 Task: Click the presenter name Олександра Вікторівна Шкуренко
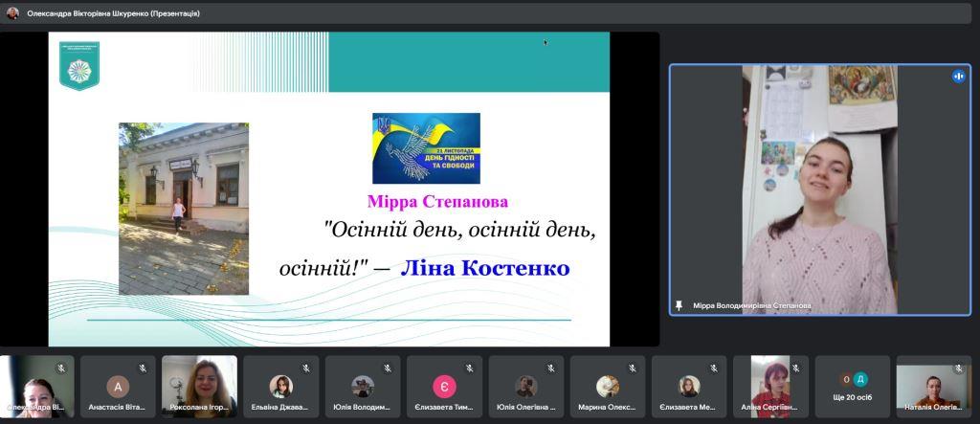[113, 13]
